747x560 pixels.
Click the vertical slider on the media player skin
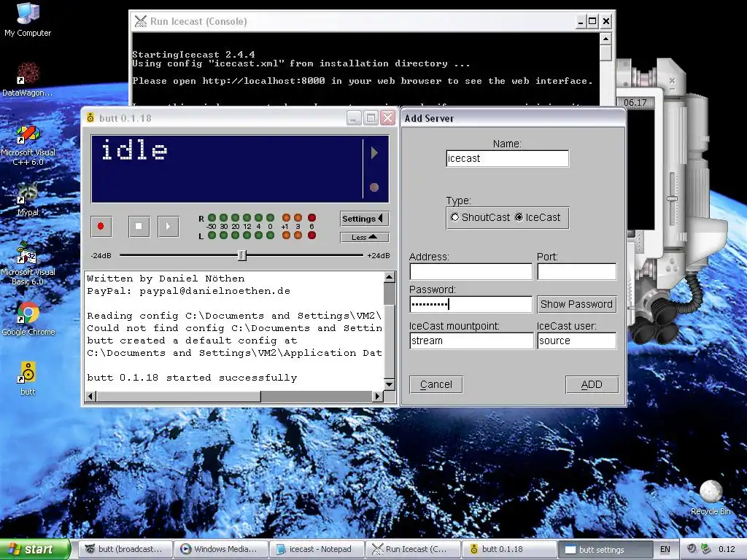(672, 198)
